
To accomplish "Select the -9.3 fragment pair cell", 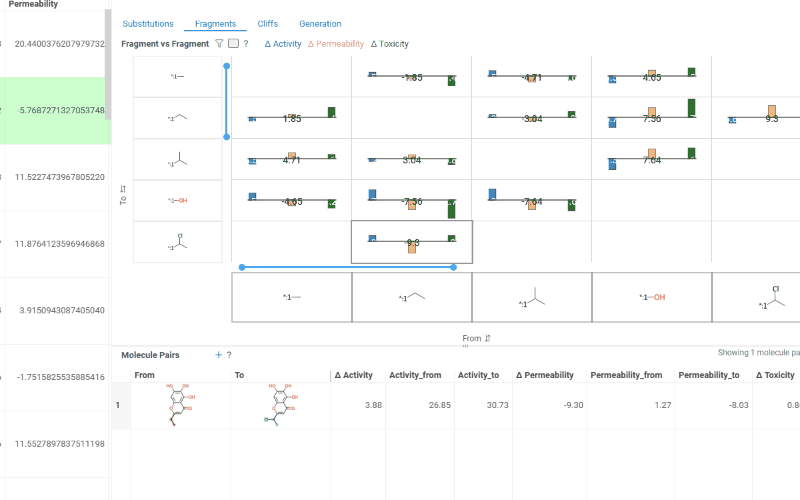I will 412,242.
